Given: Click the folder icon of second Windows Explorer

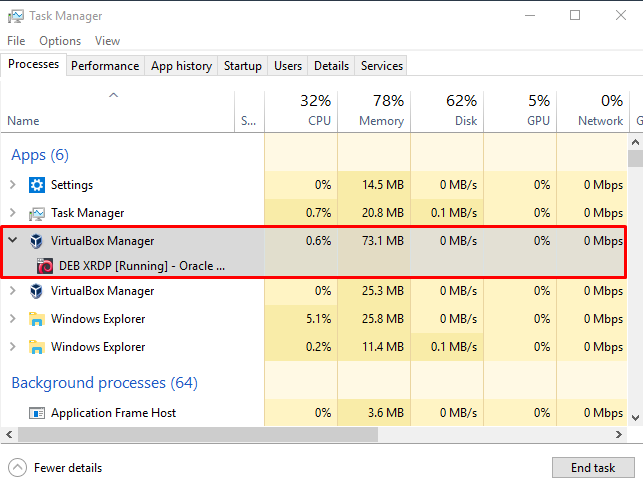Looking at the screenshot, I should point(36,347).
